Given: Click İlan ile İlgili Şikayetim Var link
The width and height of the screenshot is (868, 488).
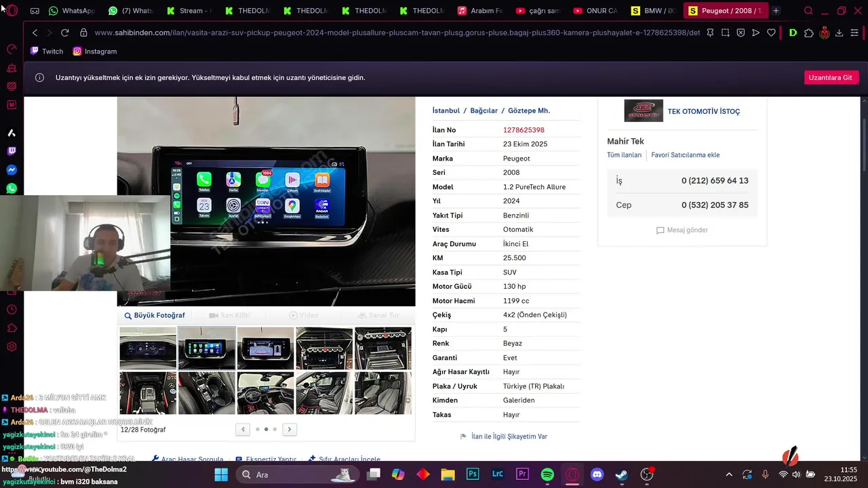Looking at the screenshot, I should [504, 436].
